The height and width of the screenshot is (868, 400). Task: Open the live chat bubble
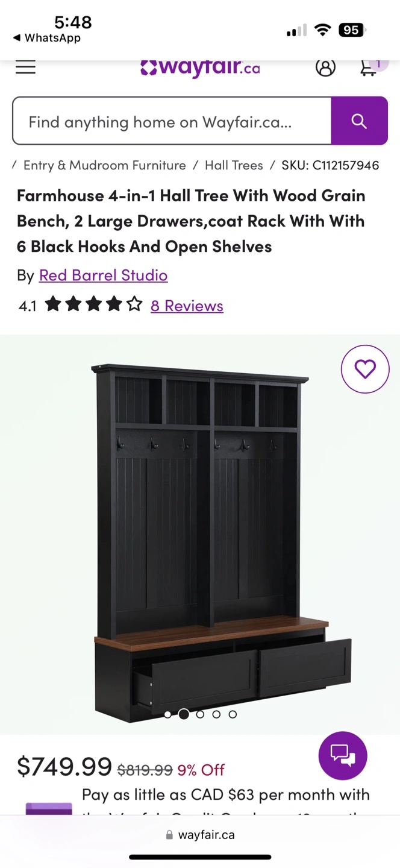click(x=343, y=756)
